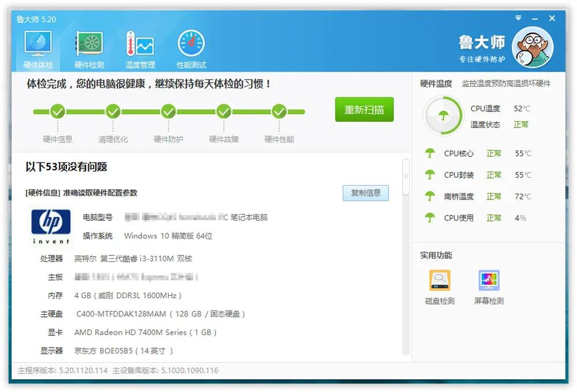Click the umbrella icon beside CPU封装
The width and height of the screenshot is (577, 392).
coord(430,175)
